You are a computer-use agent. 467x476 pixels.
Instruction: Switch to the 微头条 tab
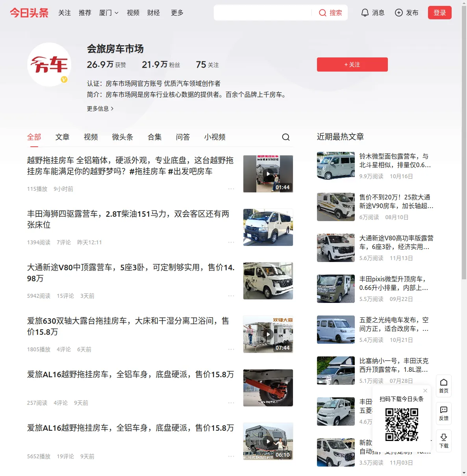tap(123, 137)
